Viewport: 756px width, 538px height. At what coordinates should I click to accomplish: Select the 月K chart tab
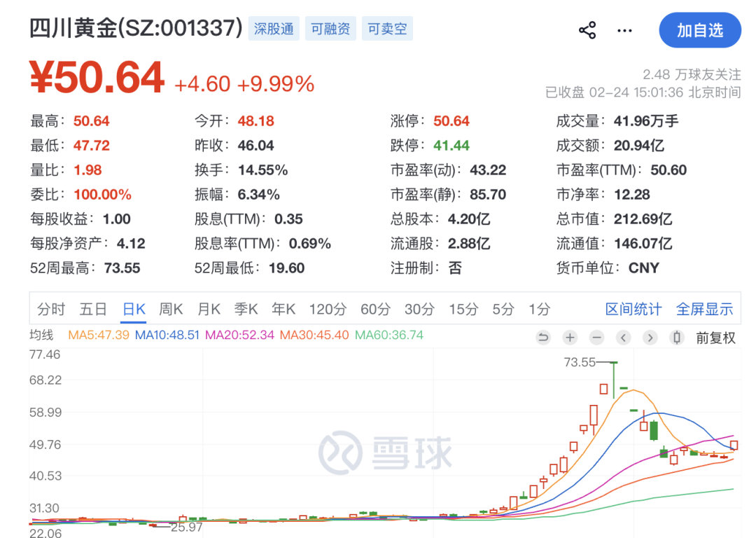tap(209, 309)
